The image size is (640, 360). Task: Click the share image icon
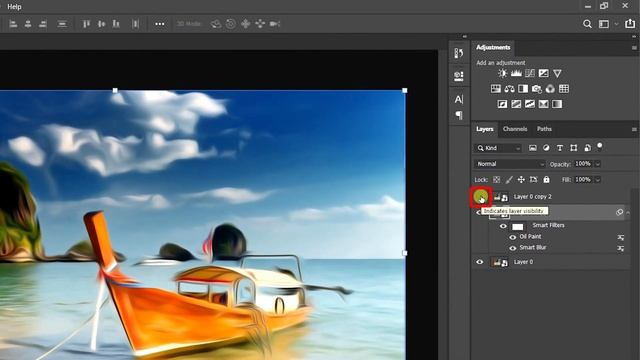[630, 24]
